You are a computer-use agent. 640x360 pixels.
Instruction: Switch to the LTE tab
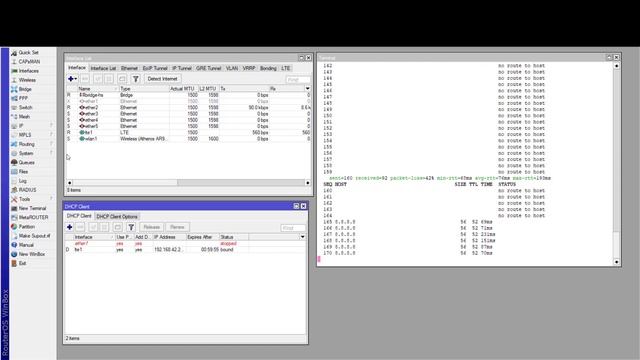[286, 68]
